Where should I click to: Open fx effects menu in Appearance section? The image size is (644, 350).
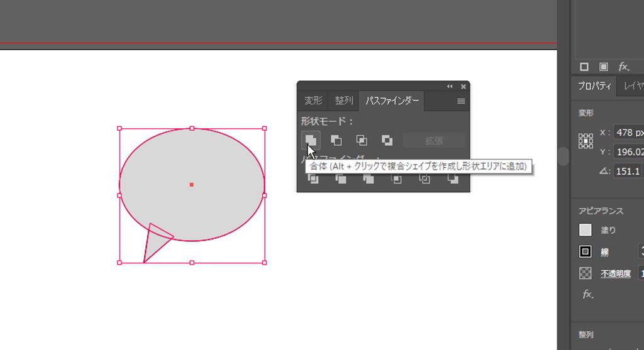[x=588, y=294]
